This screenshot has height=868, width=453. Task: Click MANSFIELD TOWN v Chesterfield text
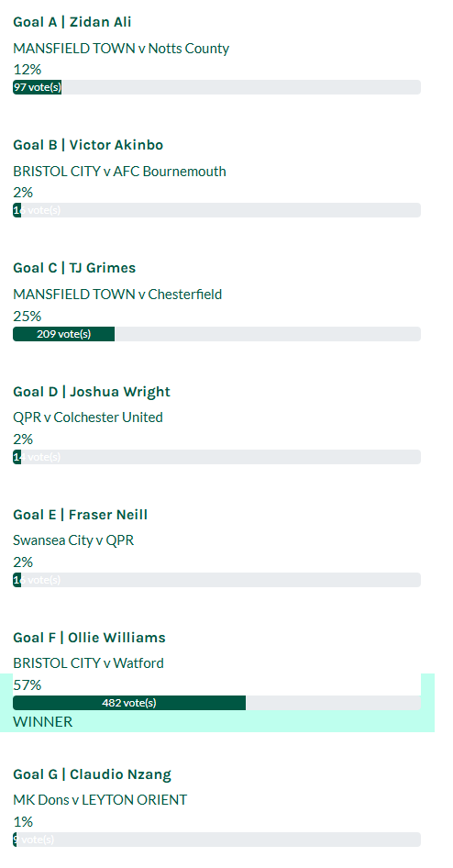tap(117, 295)
